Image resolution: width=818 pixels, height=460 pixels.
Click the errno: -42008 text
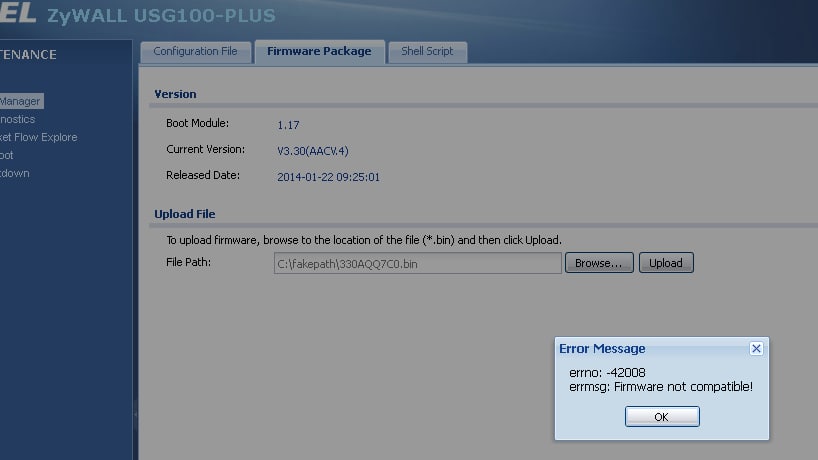coord(607,373)
